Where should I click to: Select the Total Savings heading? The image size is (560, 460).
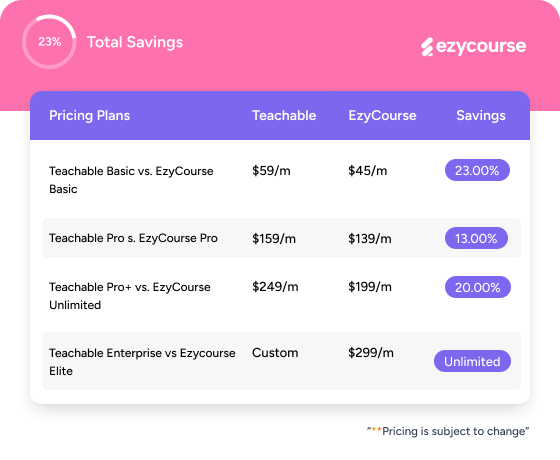point(135,42)
